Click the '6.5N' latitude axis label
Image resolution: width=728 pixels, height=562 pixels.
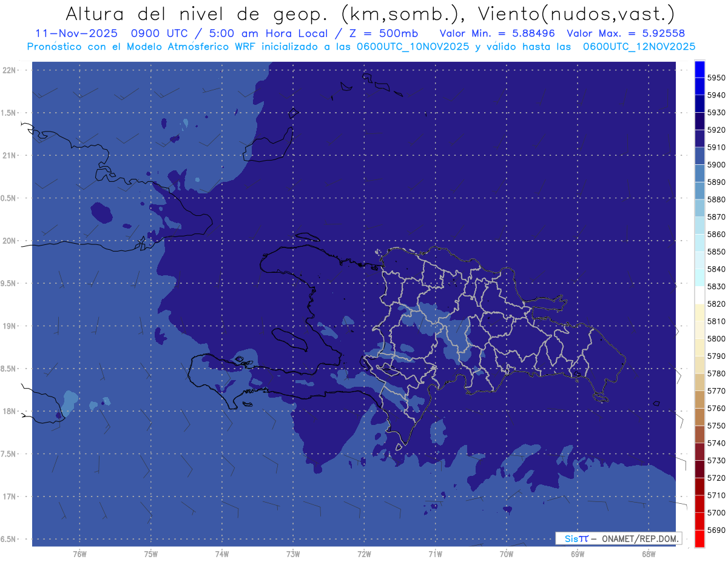(x=9, y=539)
